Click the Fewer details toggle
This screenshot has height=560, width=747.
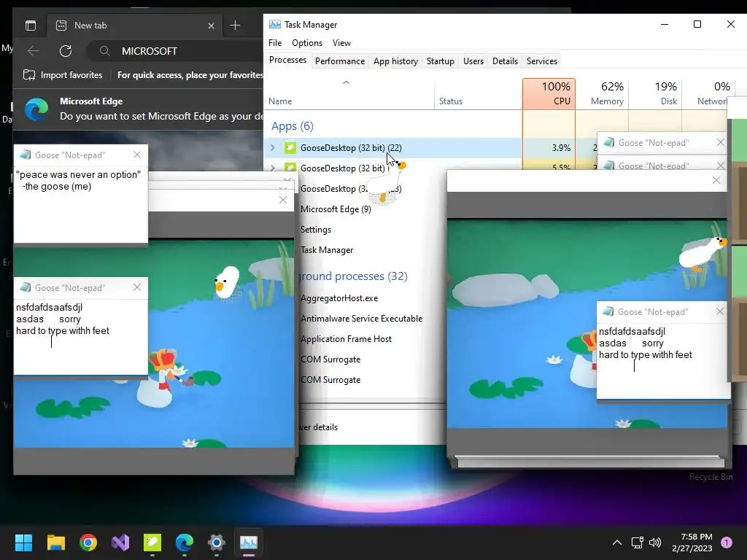pos(318,427)
